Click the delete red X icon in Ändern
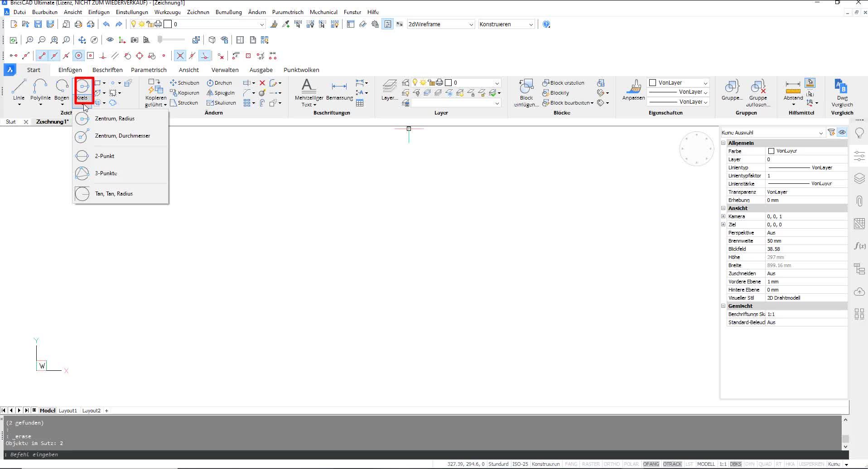The height and width of the screenshot is (469, 868). [262, 83]
